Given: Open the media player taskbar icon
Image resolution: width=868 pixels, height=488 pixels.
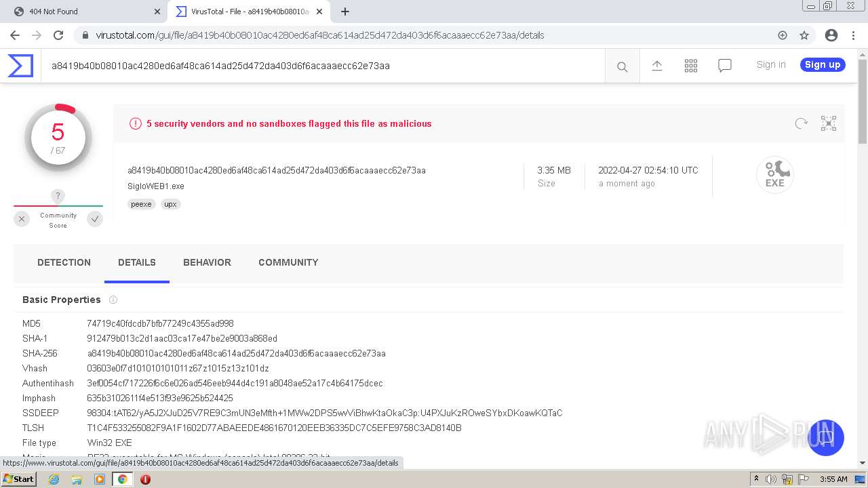Looking at the screenshot, I should point(100,479).
